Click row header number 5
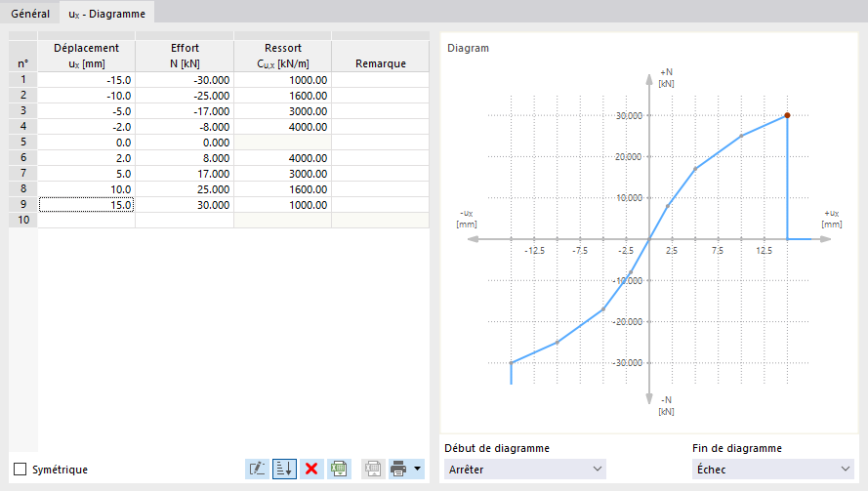 click(23, 143)
